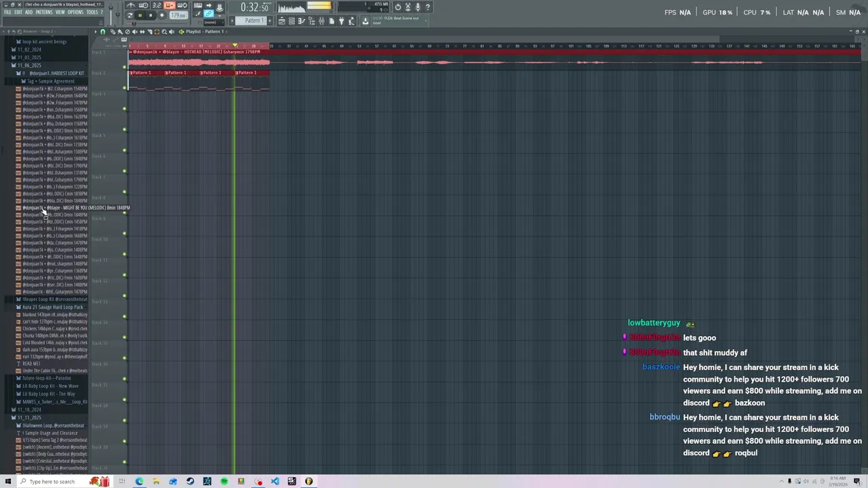Image resolution: width=868 pixels, height=488 pixels.
Task: Click the Playlist - Pattern 1 title
Action: (205, 32)
